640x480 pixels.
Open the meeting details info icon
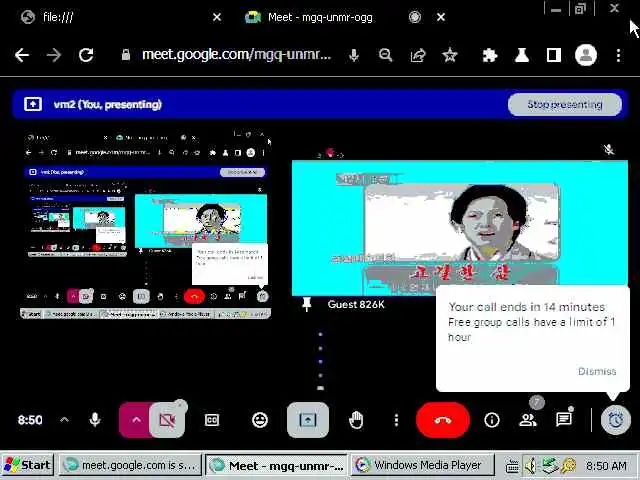pos(492,420)
